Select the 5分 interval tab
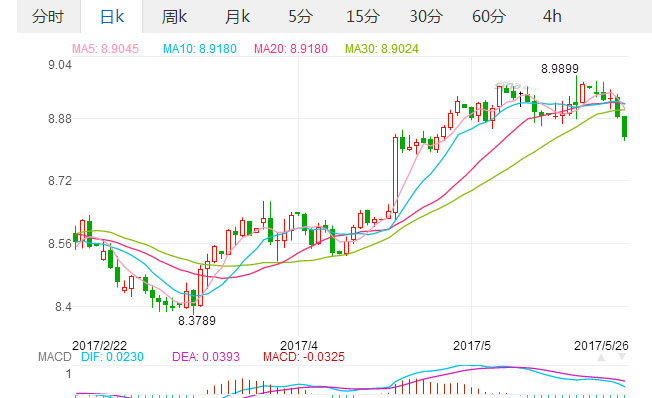652x398 pixels. (x=300, y=16)
